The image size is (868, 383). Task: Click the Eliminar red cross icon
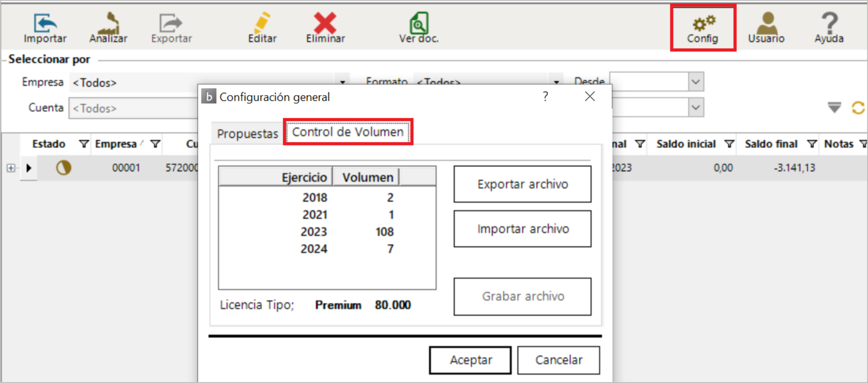[x=325, y=28]
